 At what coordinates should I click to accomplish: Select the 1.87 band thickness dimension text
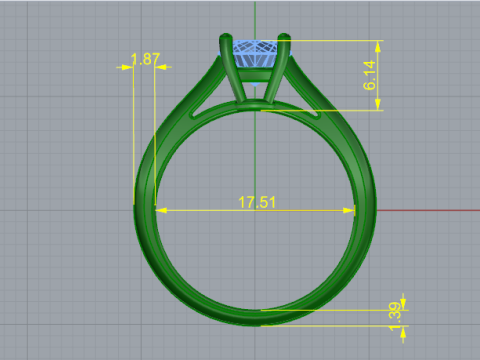(145, 59)
